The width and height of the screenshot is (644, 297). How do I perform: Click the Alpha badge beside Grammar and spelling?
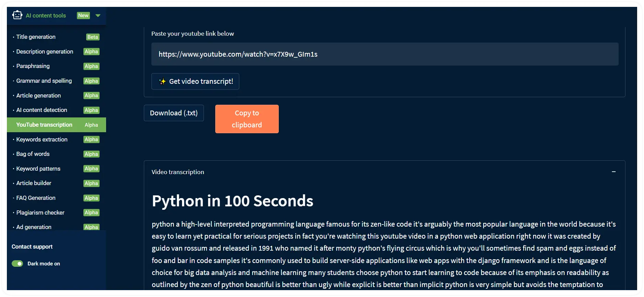(x=91, y=81)
